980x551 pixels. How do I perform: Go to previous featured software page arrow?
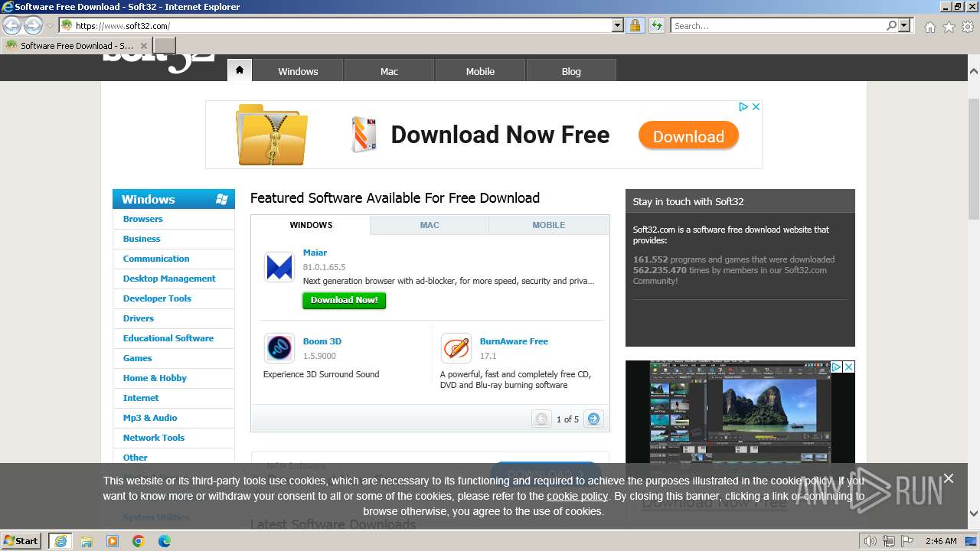541,419
